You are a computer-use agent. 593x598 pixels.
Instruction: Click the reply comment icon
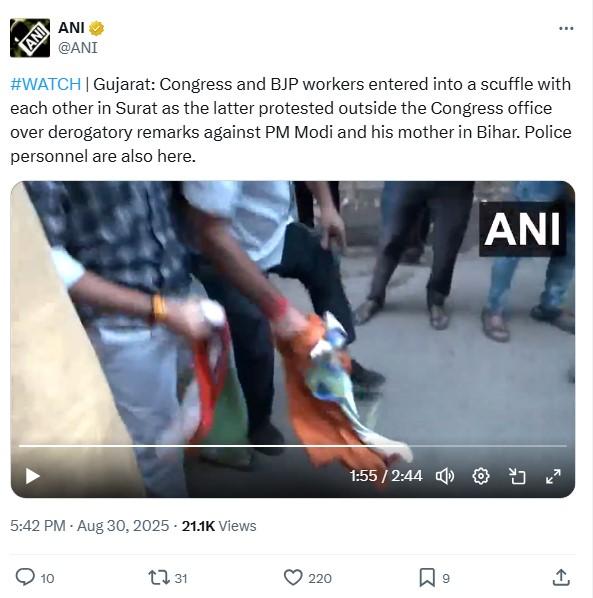pyautogui.click(x=25, y=577)
